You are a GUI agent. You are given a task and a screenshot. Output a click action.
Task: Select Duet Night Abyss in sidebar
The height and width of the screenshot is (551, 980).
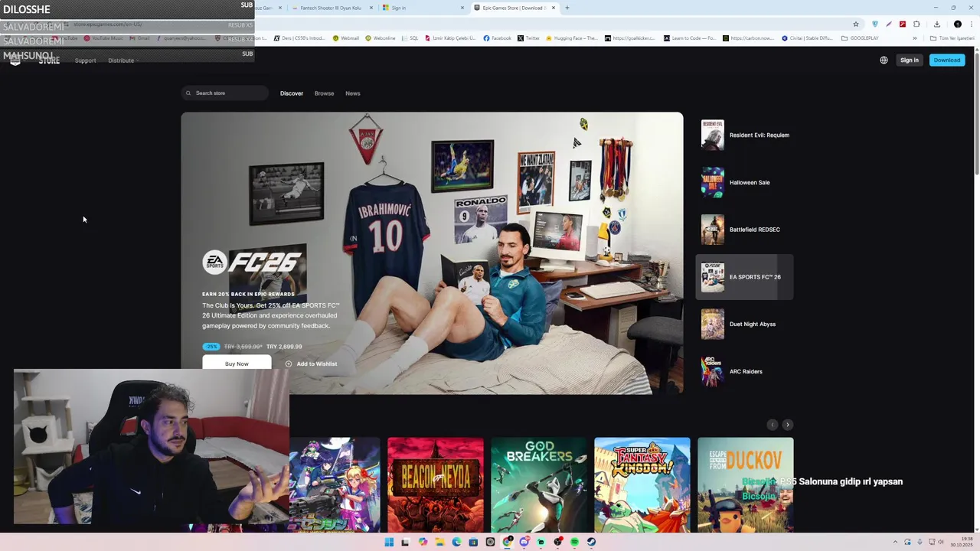click(744, 324)
